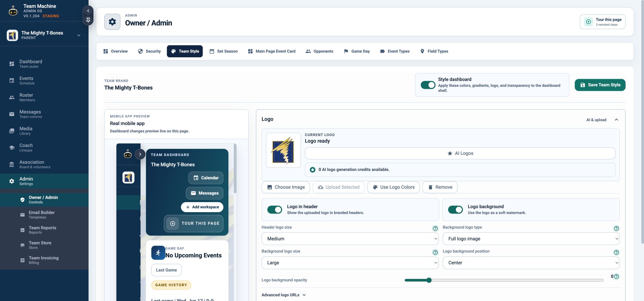Open Messages team comms in sidebar
Viewport: 644px width, 301px height.
(x=44, y=114)
